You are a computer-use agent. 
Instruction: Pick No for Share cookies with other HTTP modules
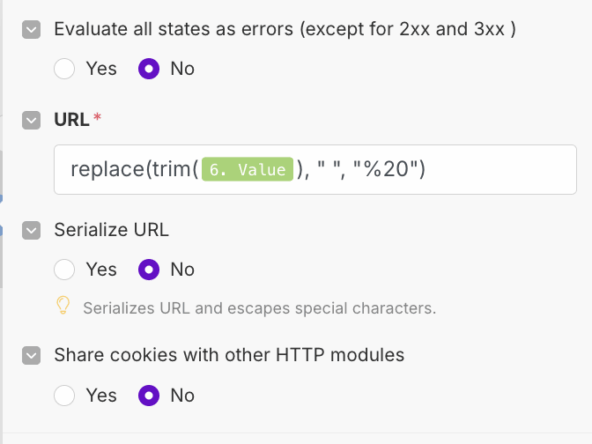(149, 395)
